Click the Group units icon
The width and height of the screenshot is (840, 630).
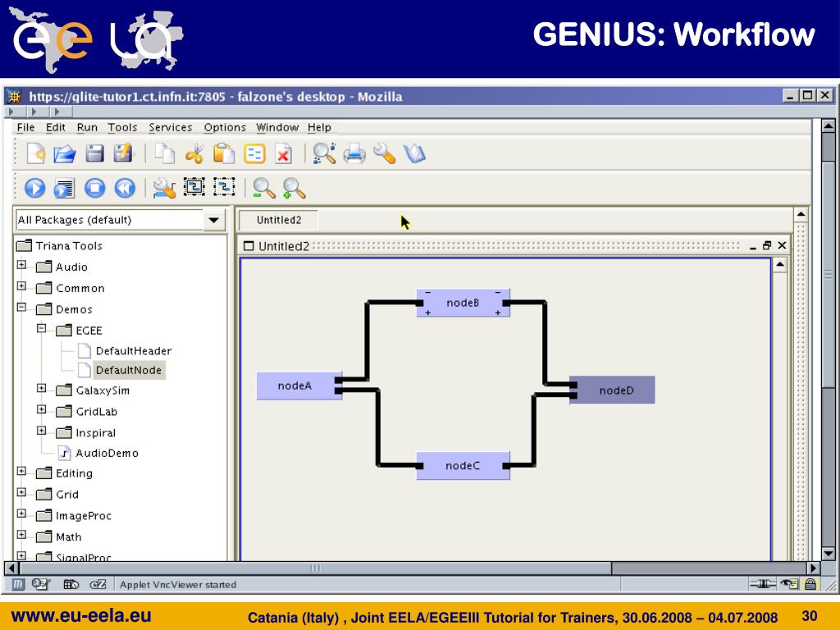coord(194,187)
